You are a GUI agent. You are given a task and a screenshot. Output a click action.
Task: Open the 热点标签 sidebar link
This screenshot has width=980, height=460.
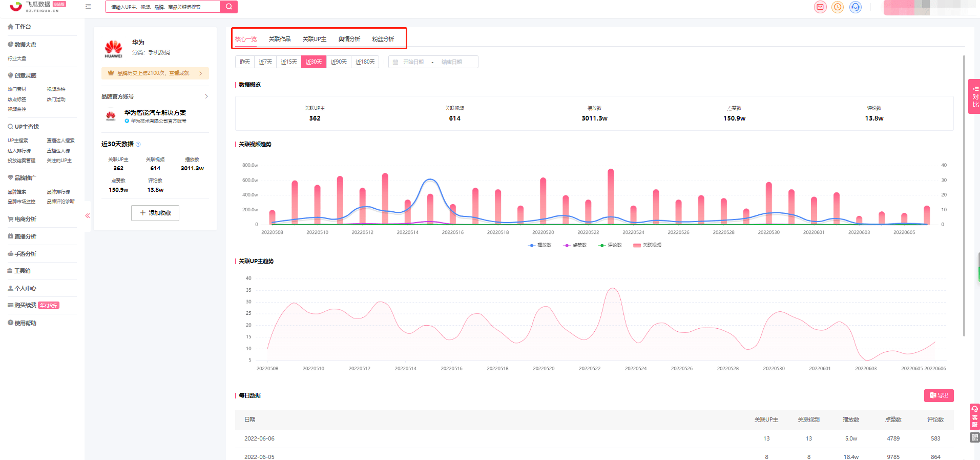pos(17,99)
